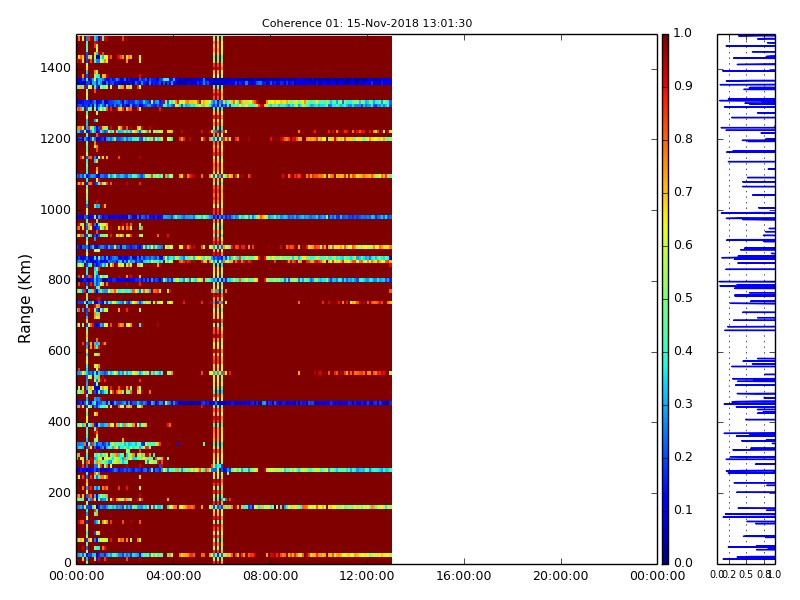Click the colorbar label 0.0

(683, 563)
